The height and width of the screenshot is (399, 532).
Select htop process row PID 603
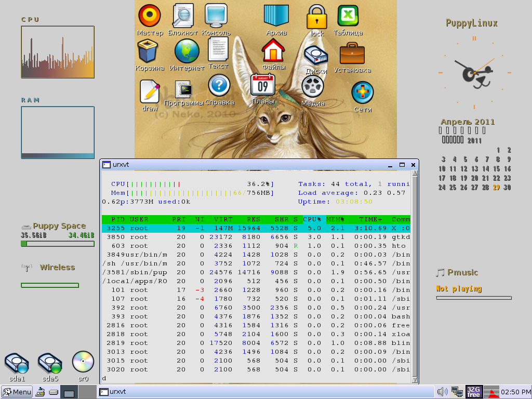pos(256,246)
